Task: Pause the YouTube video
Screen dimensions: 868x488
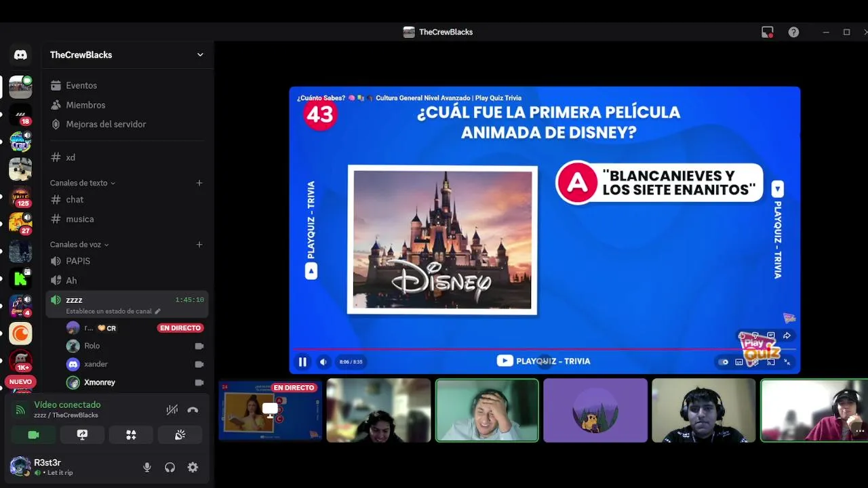Action: click(302, 362)
